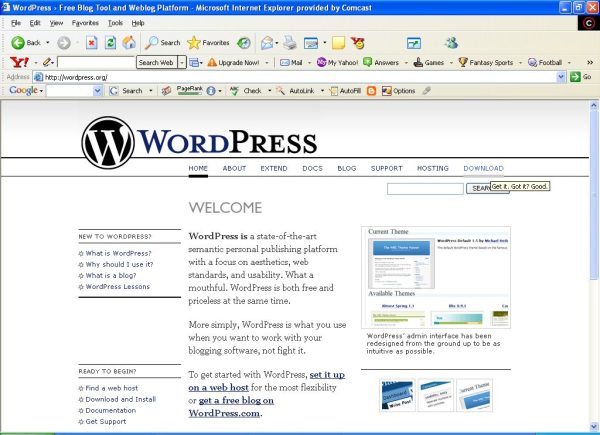Click the Yahoo toolbar search field
600x435 pixels.
point(96,62)
